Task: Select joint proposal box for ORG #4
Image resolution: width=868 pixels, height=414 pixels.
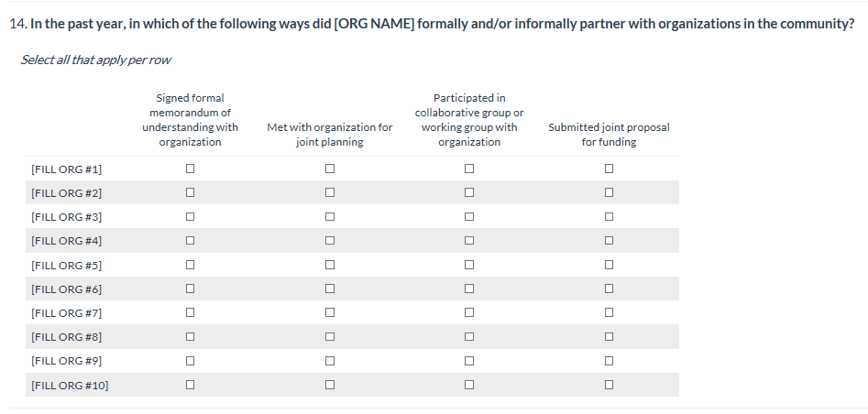Action: (x=609, y=241)
